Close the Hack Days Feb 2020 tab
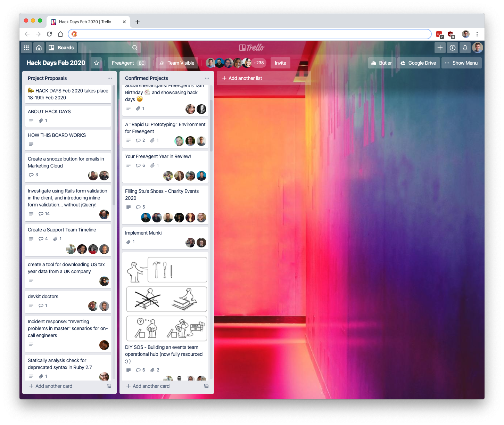Screen dimensions: 504x425 (x=124, y=22)
